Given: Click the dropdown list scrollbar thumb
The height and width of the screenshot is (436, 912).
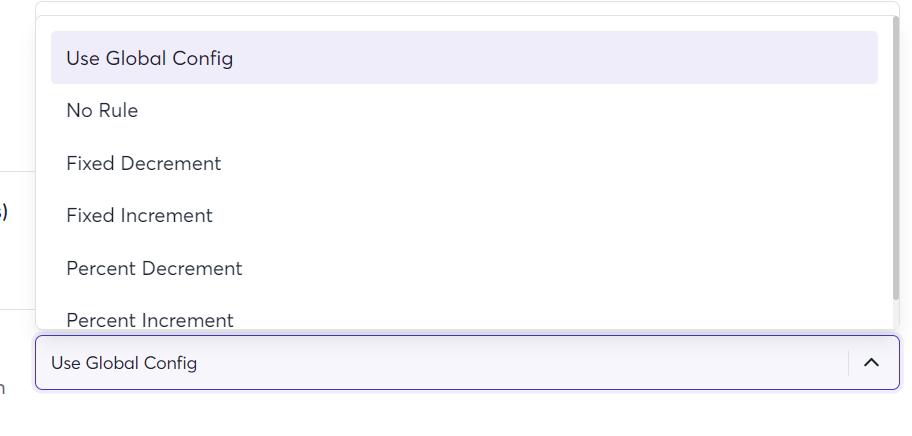Looking at the screenshot, I should (x=896, y=158).
